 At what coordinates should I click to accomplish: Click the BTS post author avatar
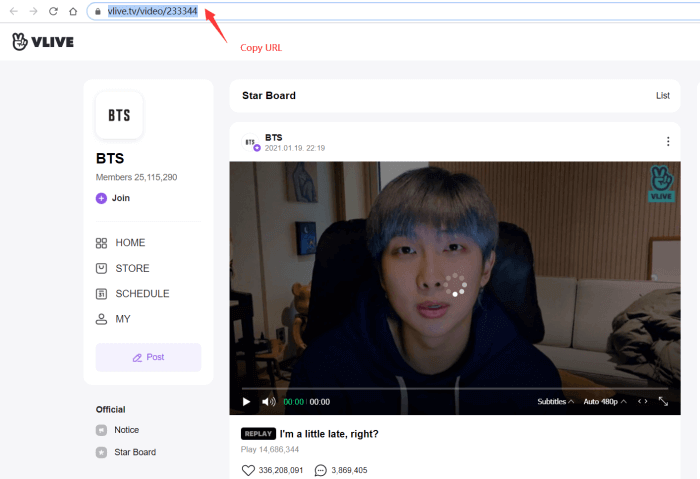tap(250, 142)
